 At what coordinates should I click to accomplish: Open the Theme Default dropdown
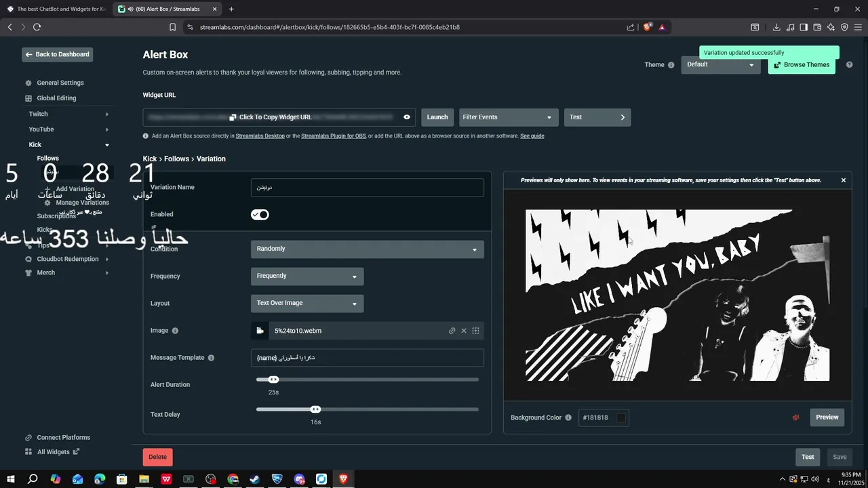point(721,65)
